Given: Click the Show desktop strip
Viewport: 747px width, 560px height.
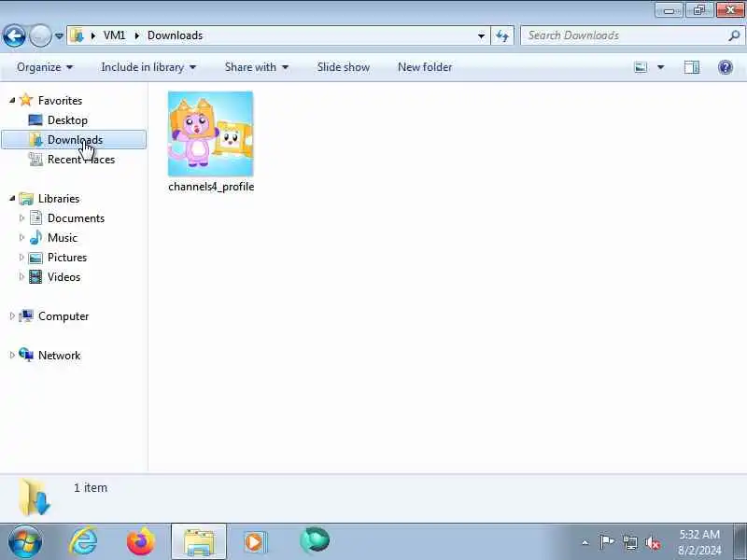Looking at the screenshot, I should click(x=740, y=541).
